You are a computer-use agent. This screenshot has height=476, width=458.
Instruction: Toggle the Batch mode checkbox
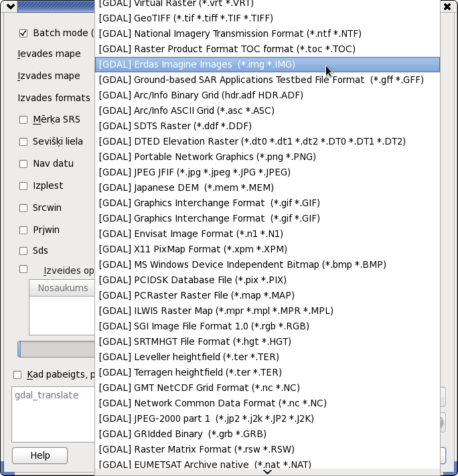point(23,33)
